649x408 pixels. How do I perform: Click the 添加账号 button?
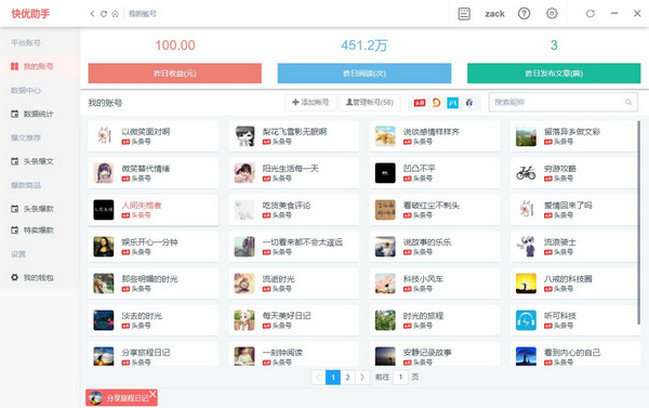[310, 102]
